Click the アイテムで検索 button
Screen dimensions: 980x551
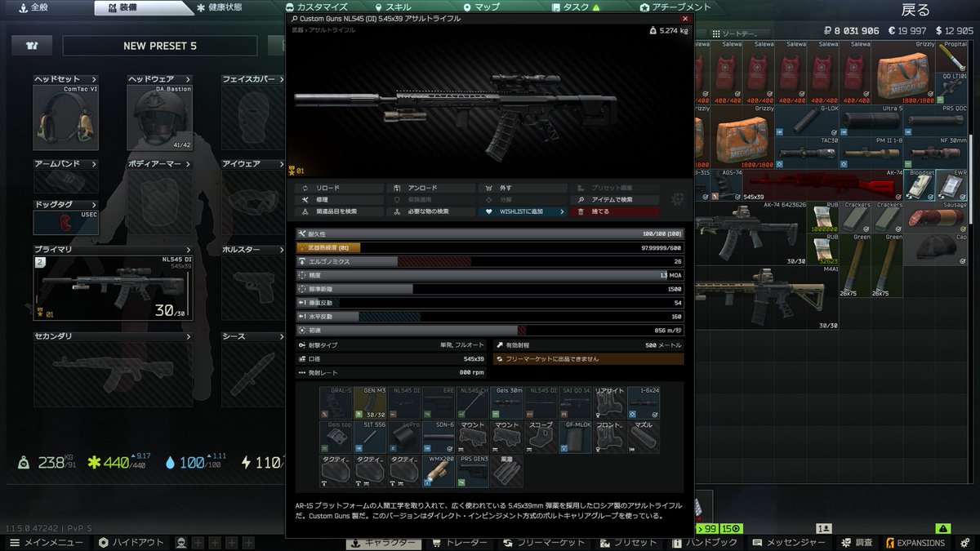(x=615, y=199)
